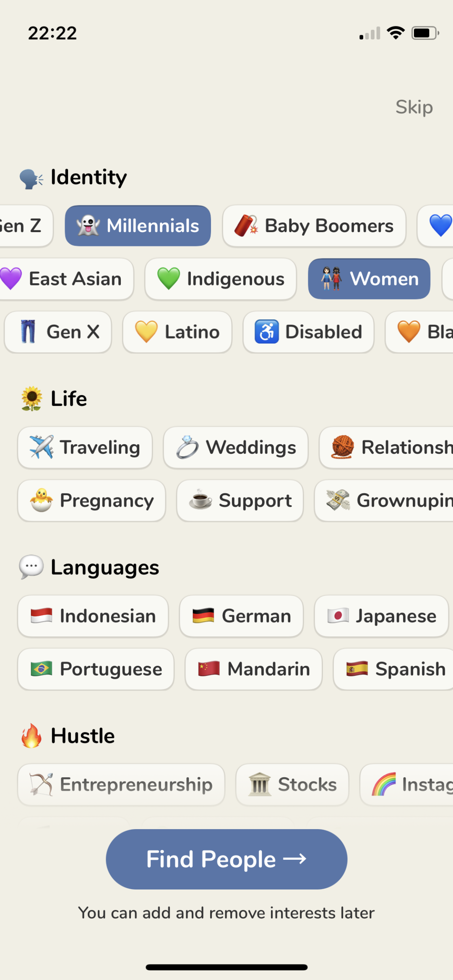453x980 pixels.
Task: Select the Latino identity chip
Action: (x=177, y=332)
